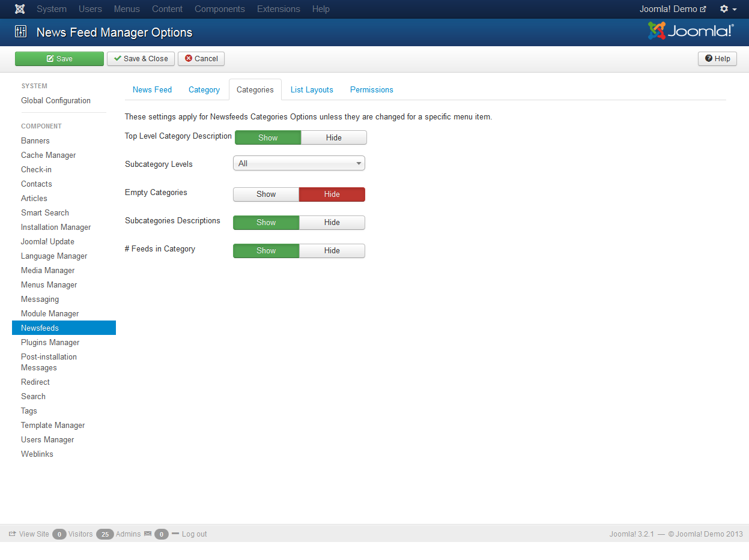Open Global Configuration in sidebar
Image resolution: width=749 pixels, height=560 pixels.
click(56, 101)
